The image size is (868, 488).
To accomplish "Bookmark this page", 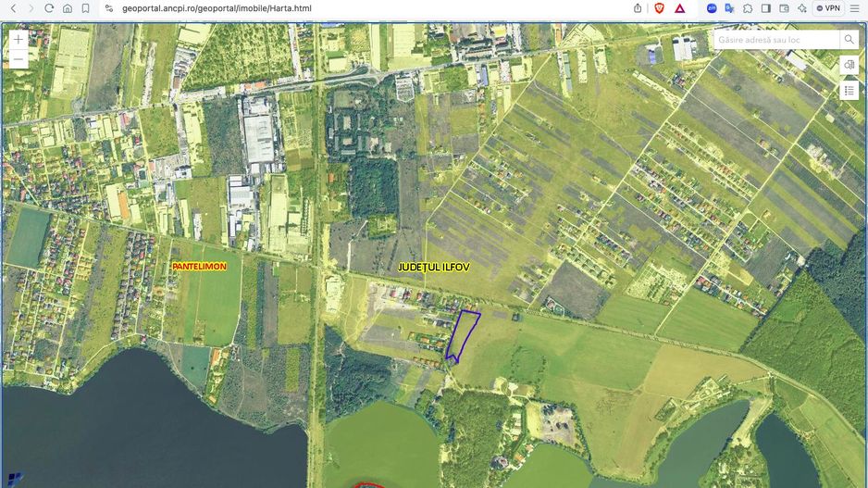I will [x=85, y=8].
